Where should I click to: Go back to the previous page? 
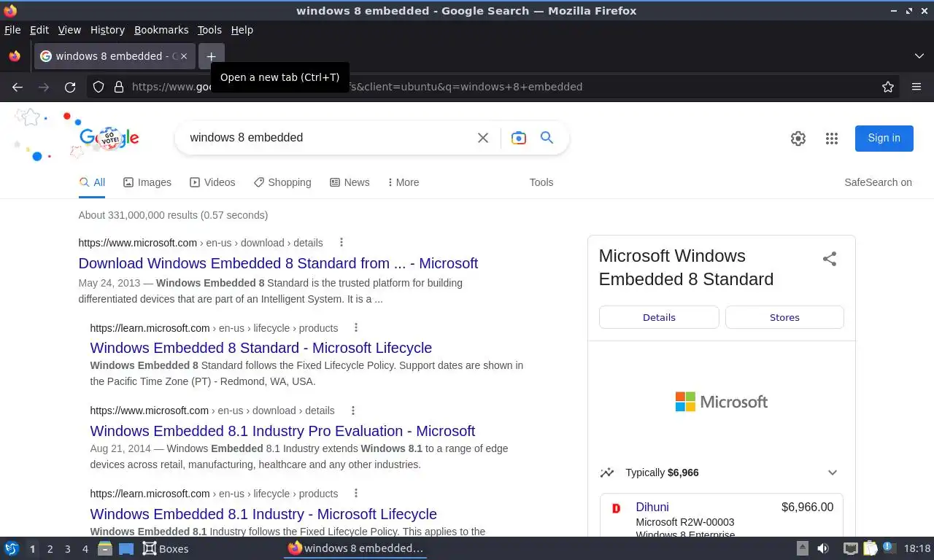coord(18,87)
